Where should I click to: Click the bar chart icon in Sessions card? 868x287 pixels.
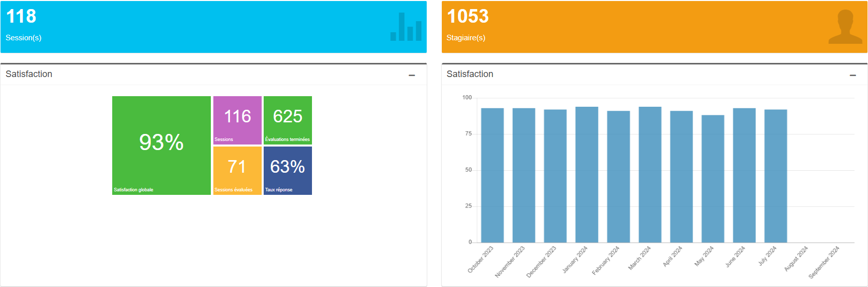pos(406,27)
